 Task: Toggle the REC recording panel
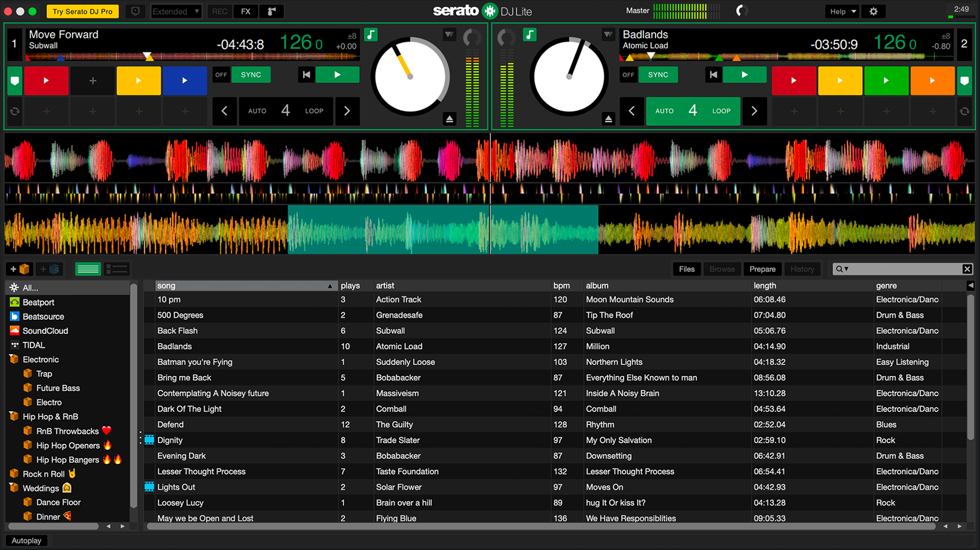click(219, 11)
